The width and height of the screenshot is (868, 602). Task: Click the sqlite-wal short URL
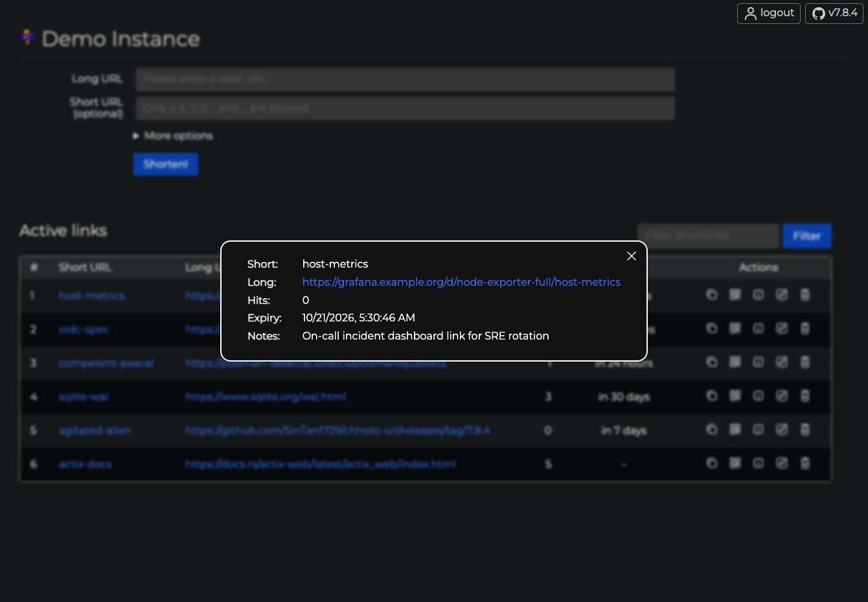click(x=84, y=397)
